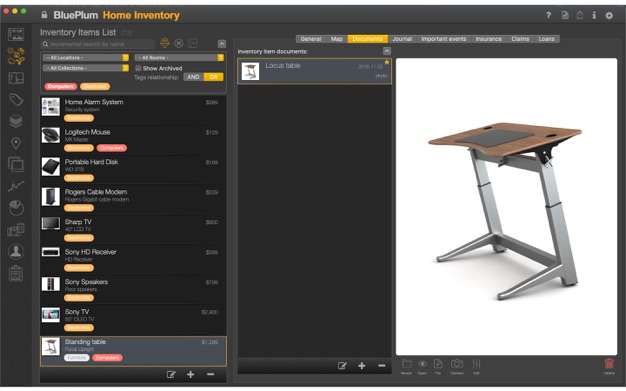Toggle the Electronics tag filter

(95, 86)
